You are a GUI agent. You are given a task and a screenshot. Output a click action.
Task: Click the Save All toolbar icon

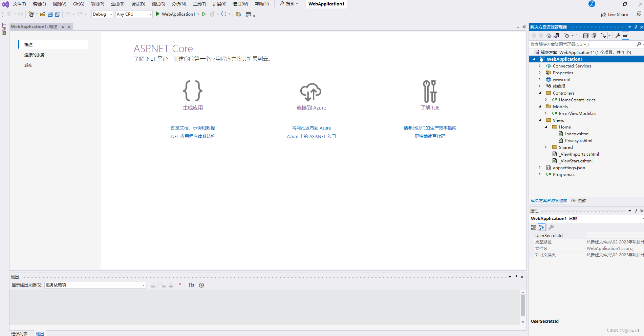58,14
